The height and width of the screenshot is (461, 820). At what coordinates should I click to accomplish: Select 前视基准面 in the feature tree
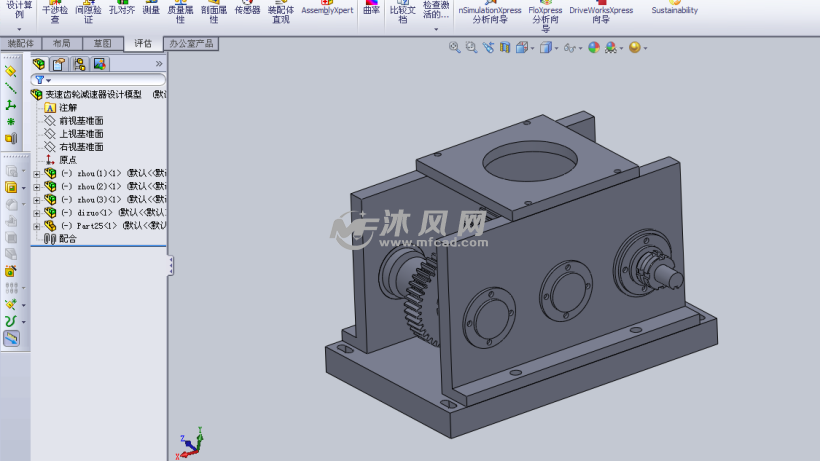pos(80,120)
